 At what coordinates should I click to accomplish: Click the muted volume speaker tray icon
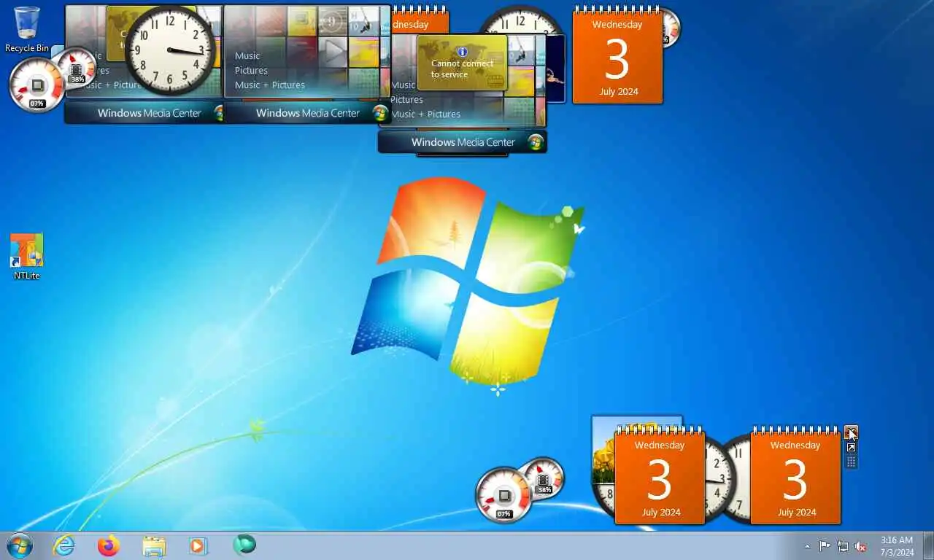861,546
